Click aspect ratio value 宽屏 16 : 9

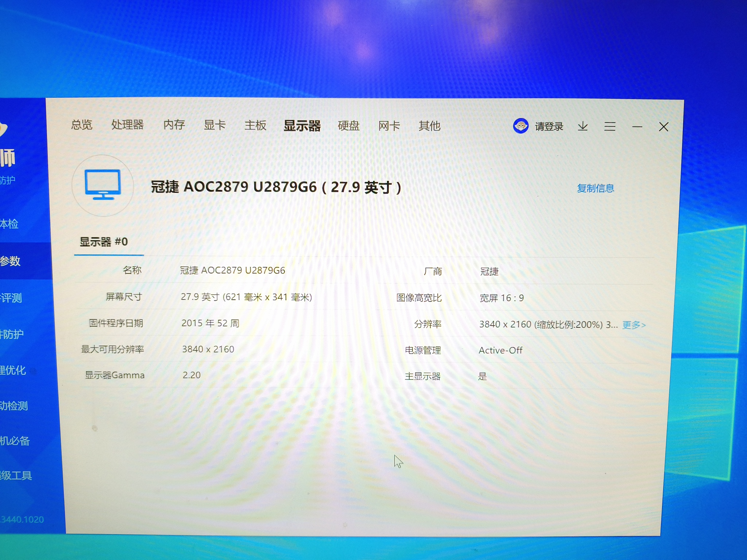pyautogui.click(x=502, y=298)
